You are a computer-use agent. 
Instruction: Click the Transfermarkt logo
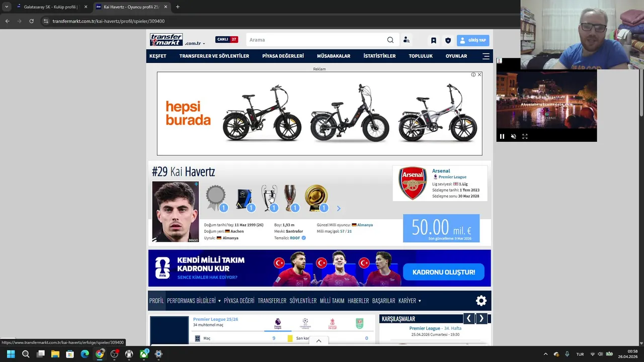tap(166, 39)
